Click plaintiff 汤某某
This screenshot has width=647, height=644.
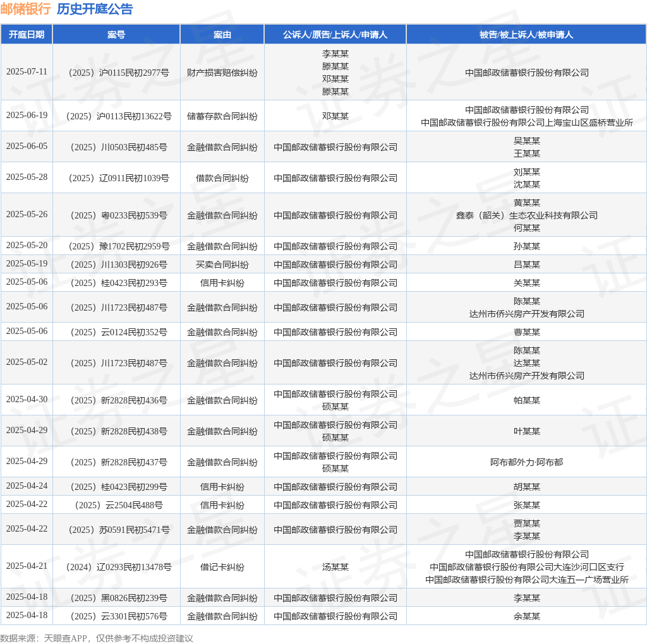point(335,567)
